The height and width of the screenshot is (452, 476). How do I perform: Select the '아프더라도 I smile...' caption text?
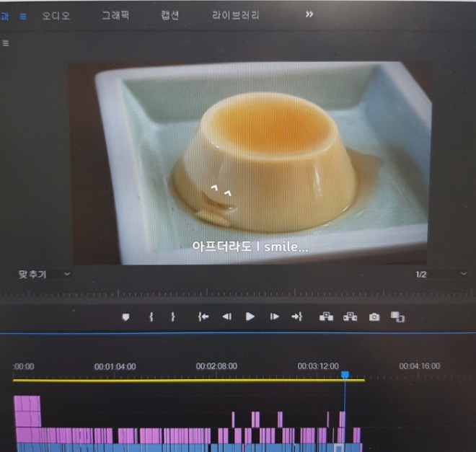[250, 247]
